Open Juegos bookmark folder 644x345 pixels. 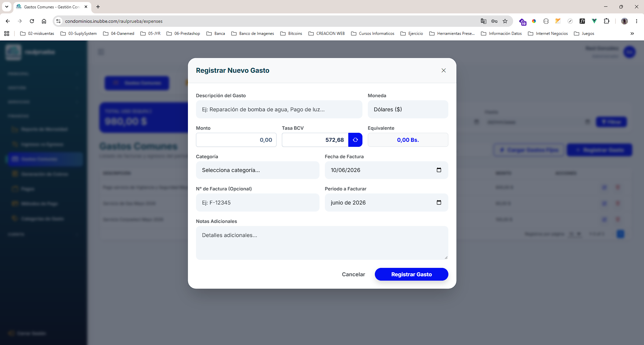coord(584,34)
